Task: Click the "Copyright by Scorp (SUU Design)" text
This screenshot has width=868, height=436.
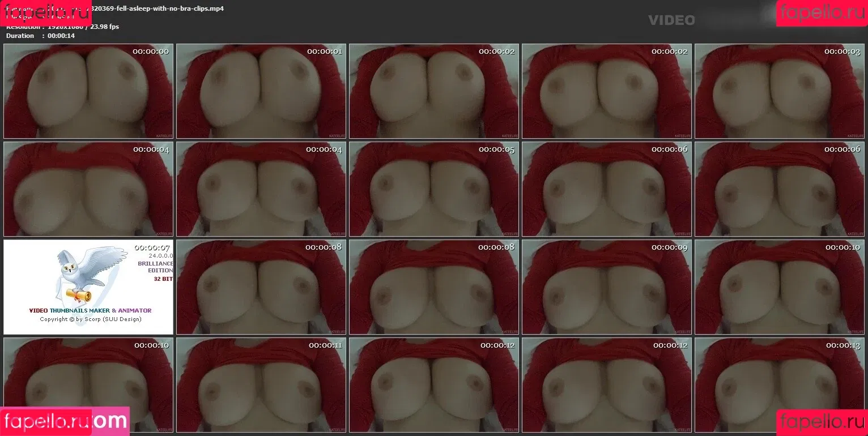Action: click(90, 319)
